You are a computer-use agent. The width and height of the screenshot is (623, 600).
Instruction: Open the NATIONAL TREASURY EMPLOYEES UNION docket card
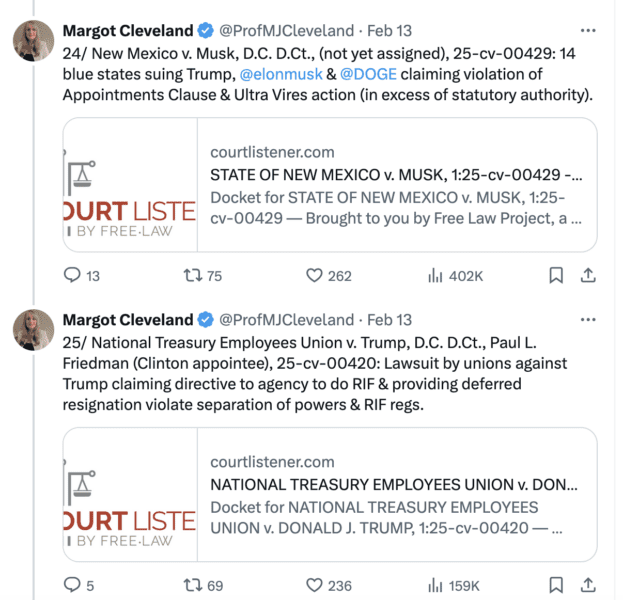[330, 494]
